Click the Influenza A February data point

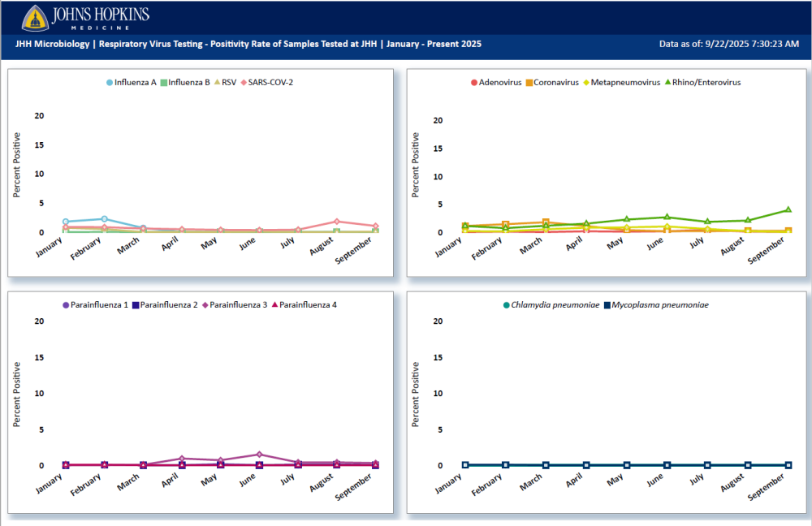(105, 218)
